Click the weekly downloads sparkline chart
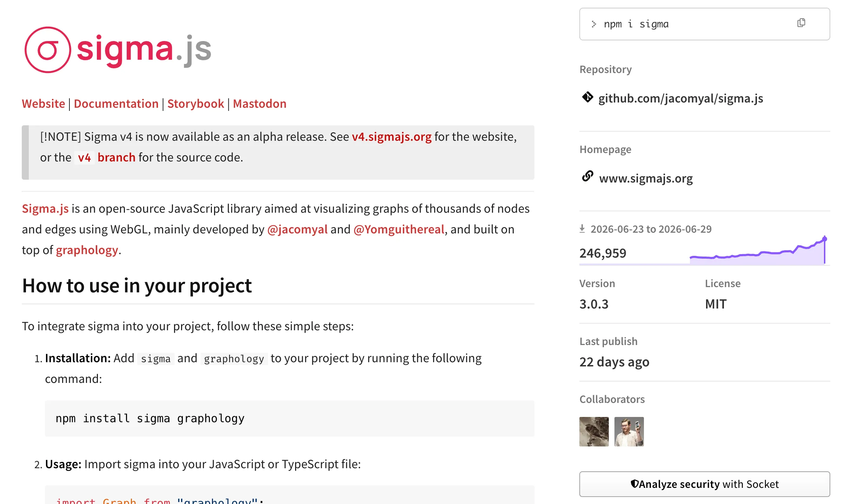The width and height of the screenshot is (845, 504). tap(758, 250)
